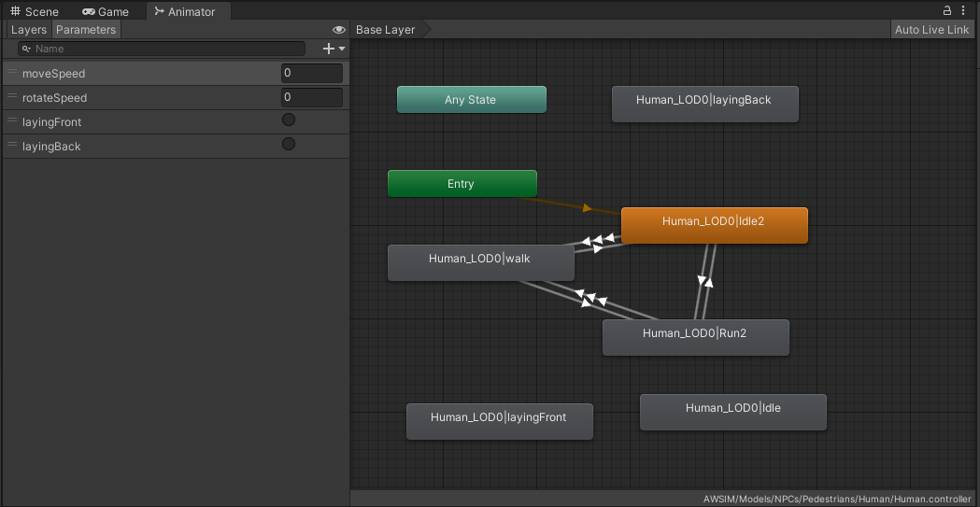Click the drag handle beside layingBack
This screenshot has width=980, height=507.
point(12,146)
